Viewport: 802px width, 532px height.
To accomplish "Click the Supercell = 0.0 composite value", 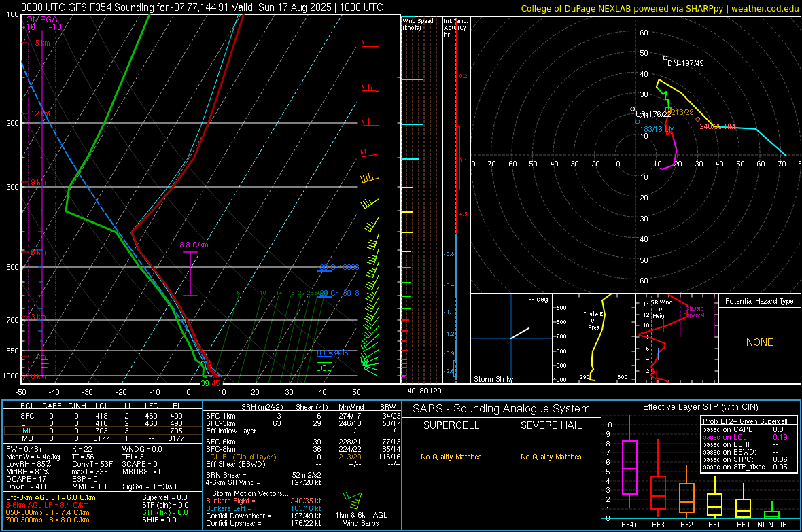I will point(164,497).
